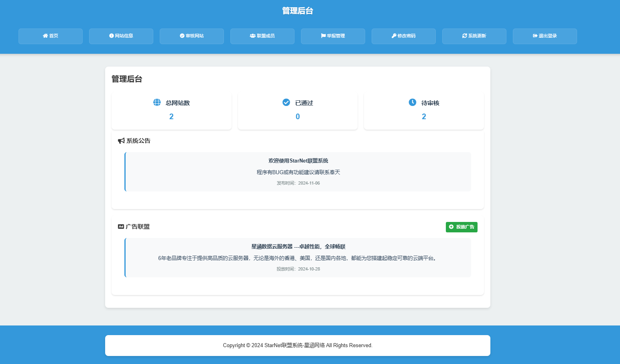Click the 待审核 count number 2
Screen dimensions: 620x364
pyautogui.click(x=424, y=116)
